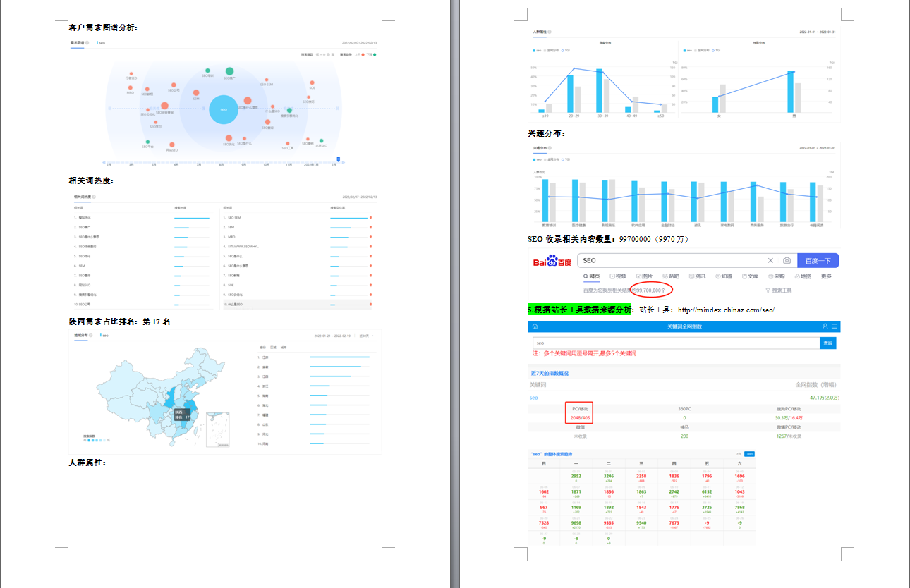The image size is (910, 588).
Task: Click 2. 安徽 in the province ranking list
Action: pos(264,367)
